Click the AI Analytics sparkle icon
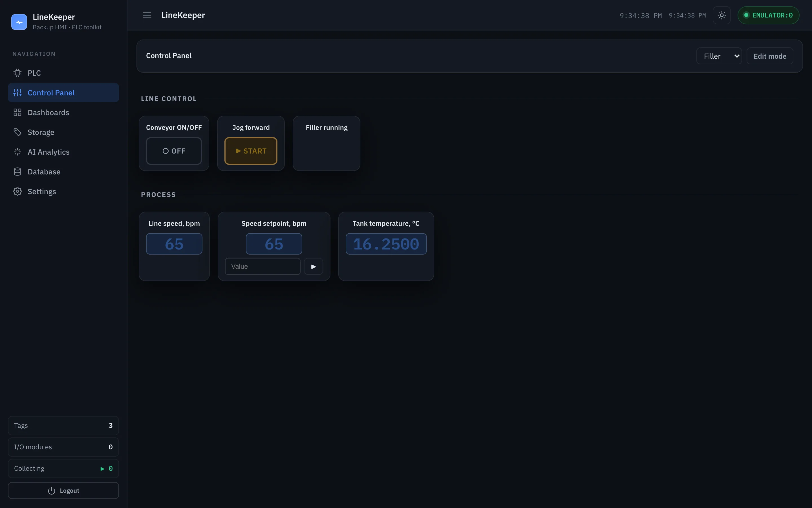 (17, 152)
